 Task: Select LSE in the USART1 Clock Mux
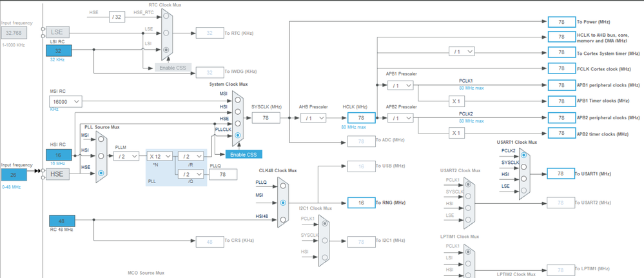[523, 190]
